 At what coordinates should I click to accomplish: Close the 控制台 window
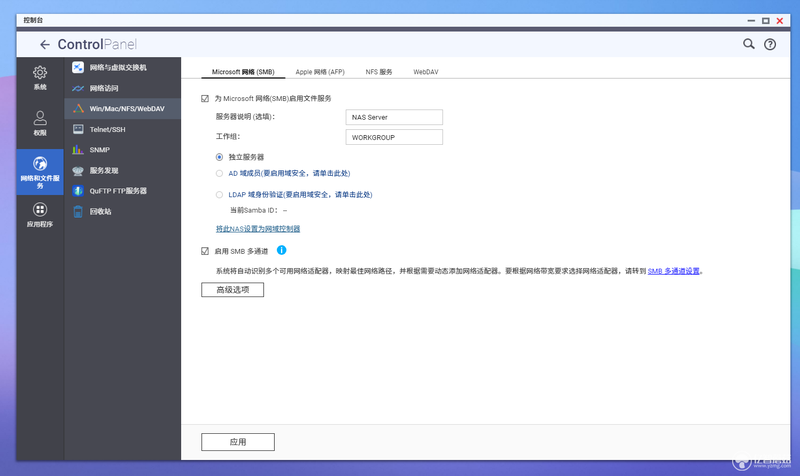pyautogui.click(x=780, y=21)
